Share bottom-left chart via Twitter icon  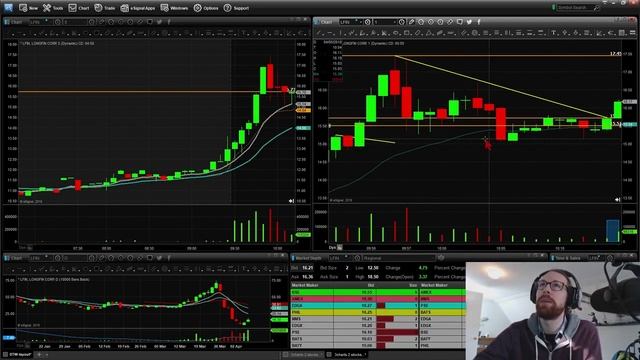(159, 258)
